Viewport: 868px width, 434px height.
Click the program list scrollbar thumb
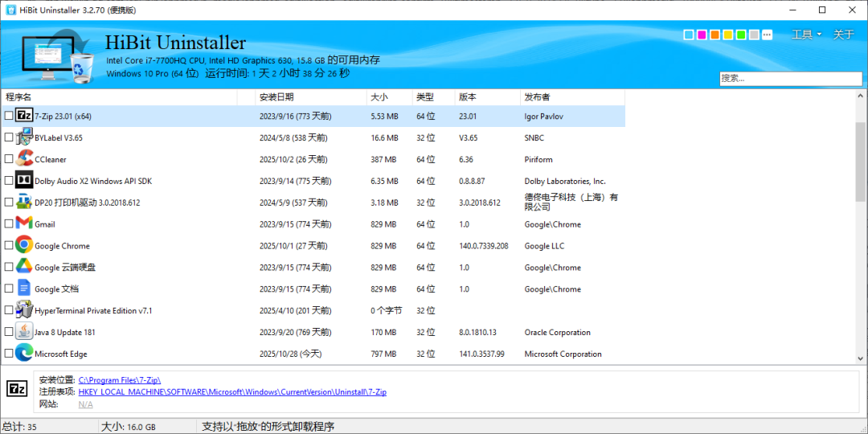click(x=861, y=162)
